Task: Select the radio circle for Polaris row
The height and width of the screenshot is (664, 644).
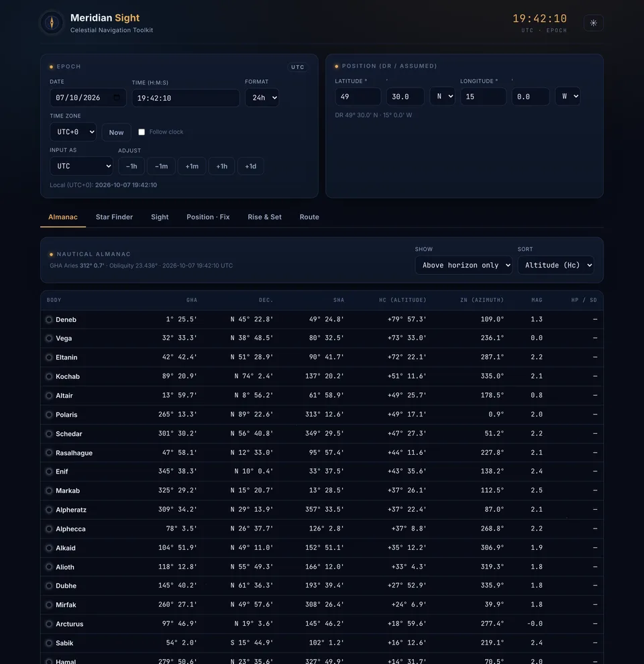Action: (x=49, y=414)
